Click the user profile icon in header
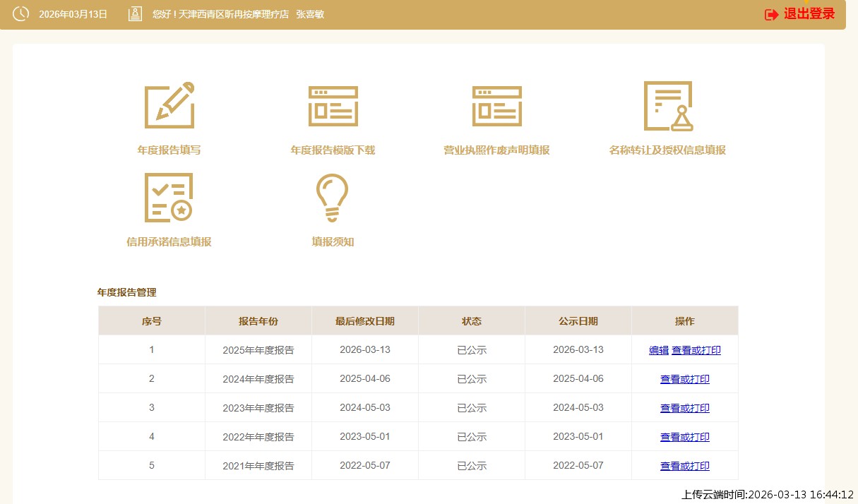Viewport: 858px width, 504px height. coord(135,14)
